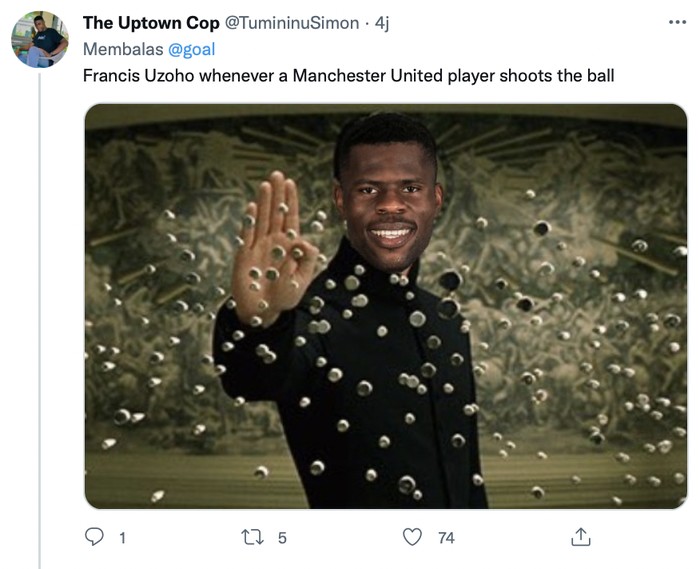Click the raised hand in the meme
The width and height of the screenshot is (700, 569).
click(x=270, y=235)
